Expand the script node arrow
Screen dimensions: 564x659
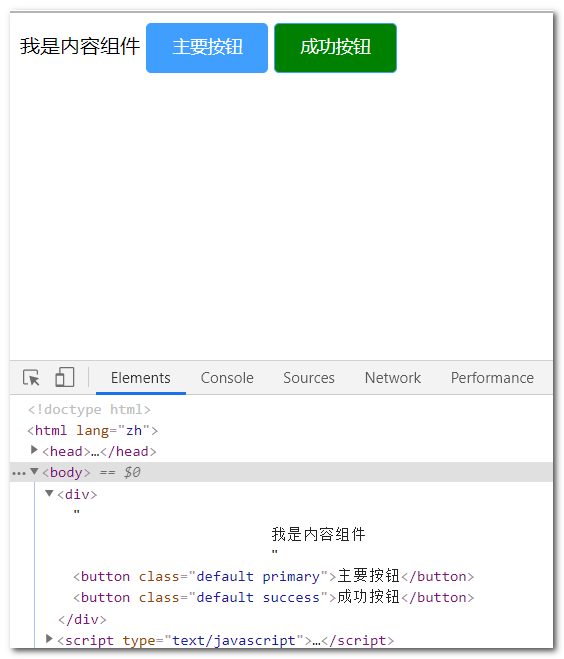point(49,639)
